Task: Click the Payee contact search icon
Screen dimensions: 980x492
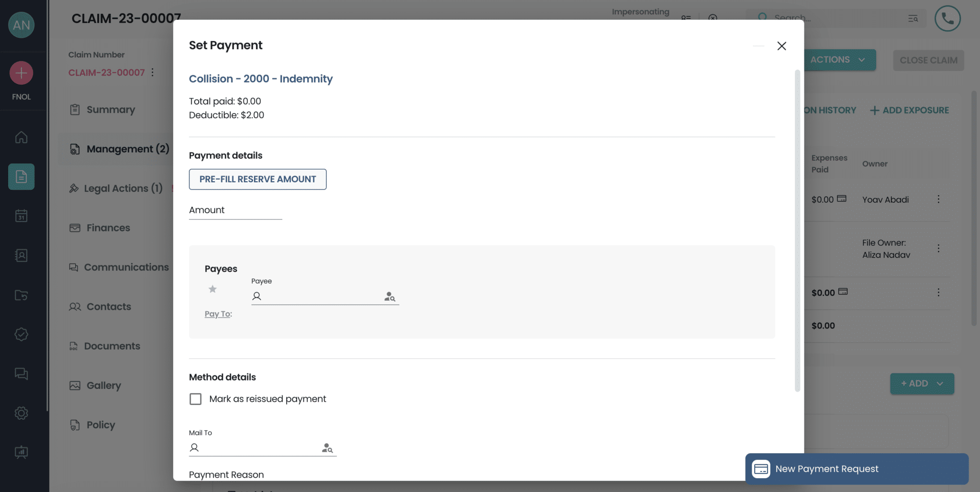Action: pos(390,297)
